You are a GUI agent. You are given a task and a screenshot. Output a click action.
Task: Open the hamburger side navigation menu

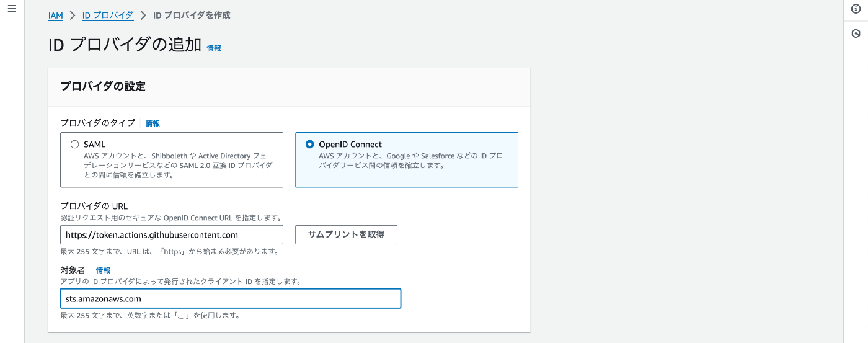tap(12, 9)
